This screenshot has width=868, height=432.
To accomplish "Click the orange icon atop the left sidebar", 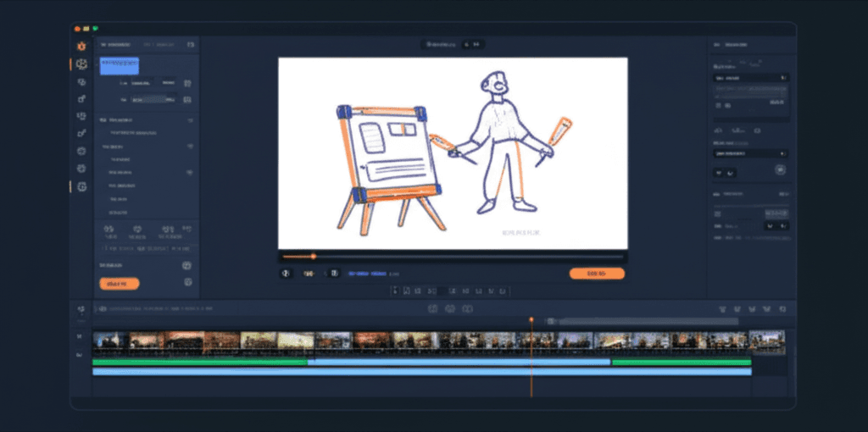I will click(x=81, y=47).
